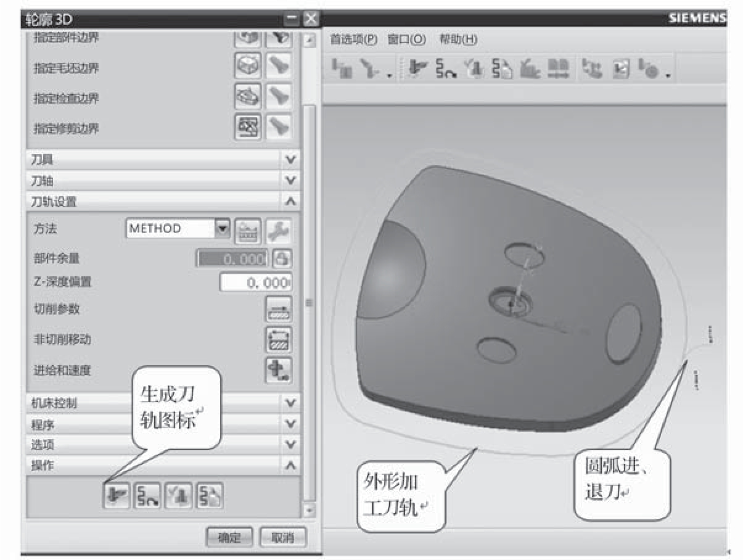Open the 窗口(O) menu

[406, 39]
